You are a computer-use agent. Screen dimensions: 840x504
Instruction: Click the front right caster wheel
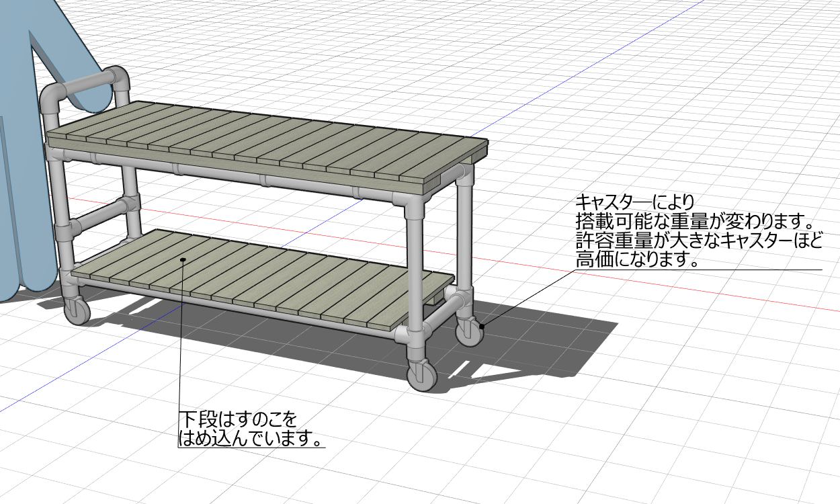point(423,376)
